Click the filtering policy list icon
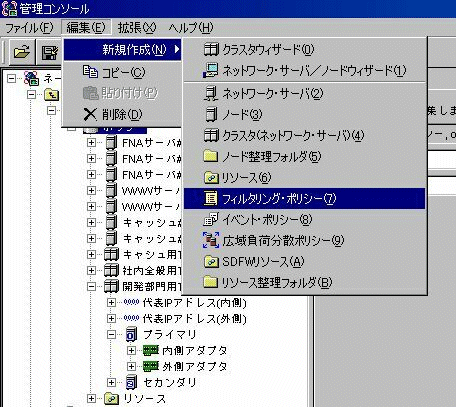Viewport: 456px width, 407px height. click(x=211, y=198)
